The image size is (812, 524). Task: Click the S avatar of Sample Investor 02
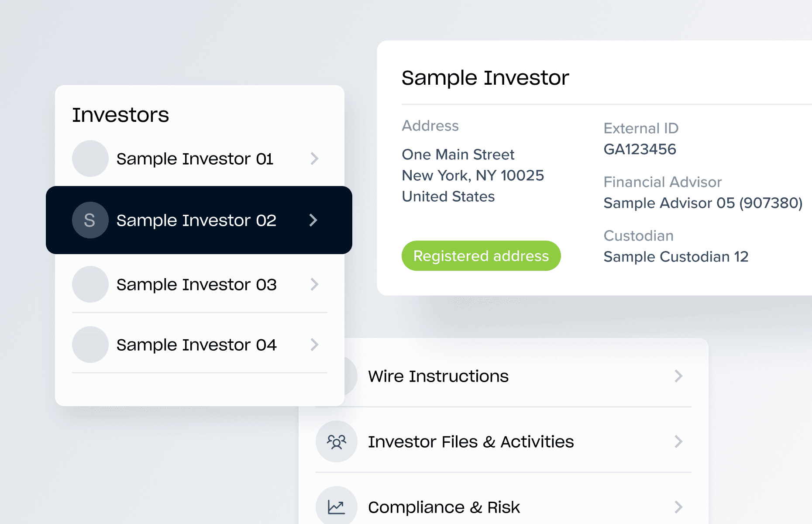coord(90,220)
